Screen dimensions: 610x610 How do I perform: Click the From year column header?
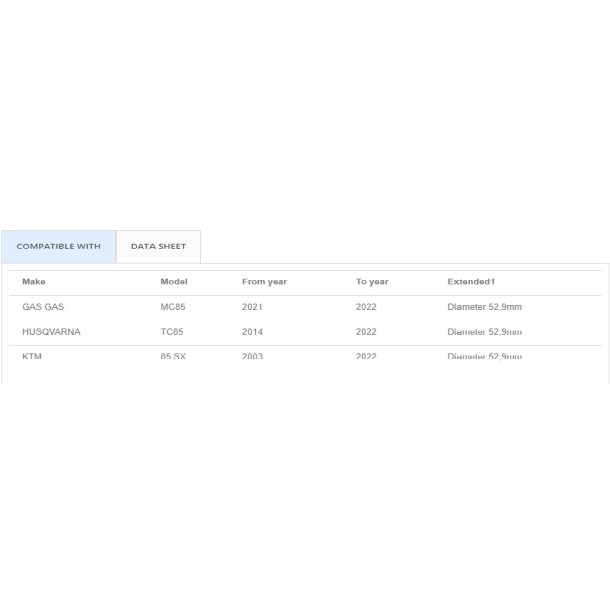pos(264,282)
